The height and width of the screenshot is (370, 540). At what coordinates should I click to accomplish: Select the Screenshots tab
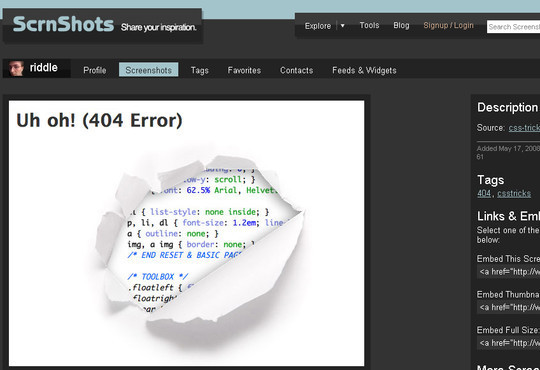point(148,70)
